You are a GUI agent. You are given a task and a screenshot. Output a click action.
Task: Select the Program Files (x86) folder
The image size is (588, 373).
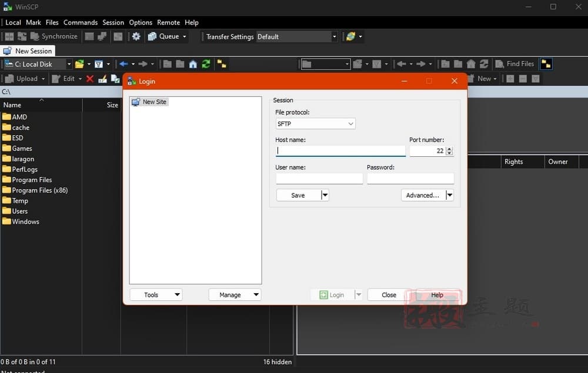[35, 190]
